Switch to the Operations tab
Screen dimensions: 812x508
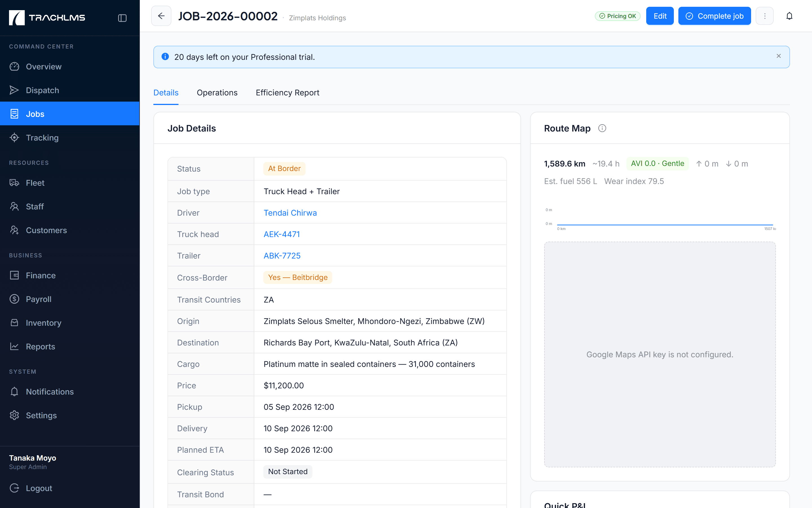tap(217, 93)
